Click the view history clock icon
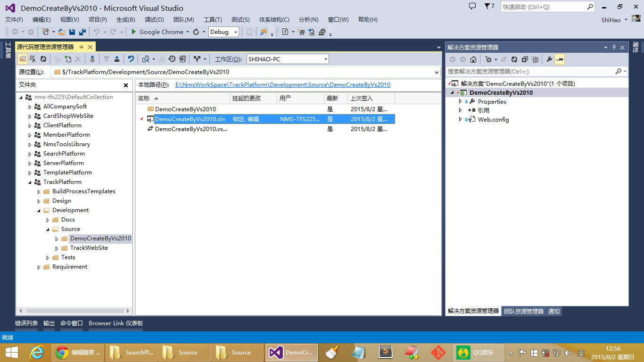Image resolution: width=644 pixels, height=362 pixels. click(172, 59)
